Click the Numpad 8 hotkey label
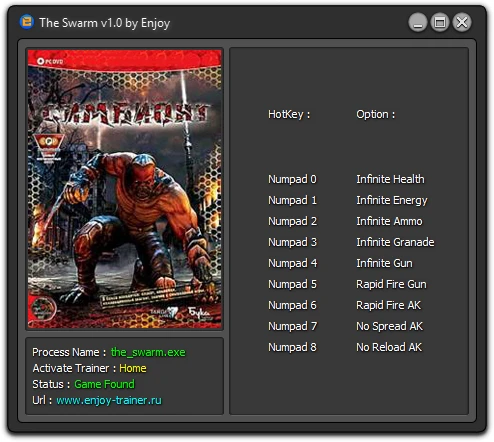494x442 pixels. (x=292, y=347)
